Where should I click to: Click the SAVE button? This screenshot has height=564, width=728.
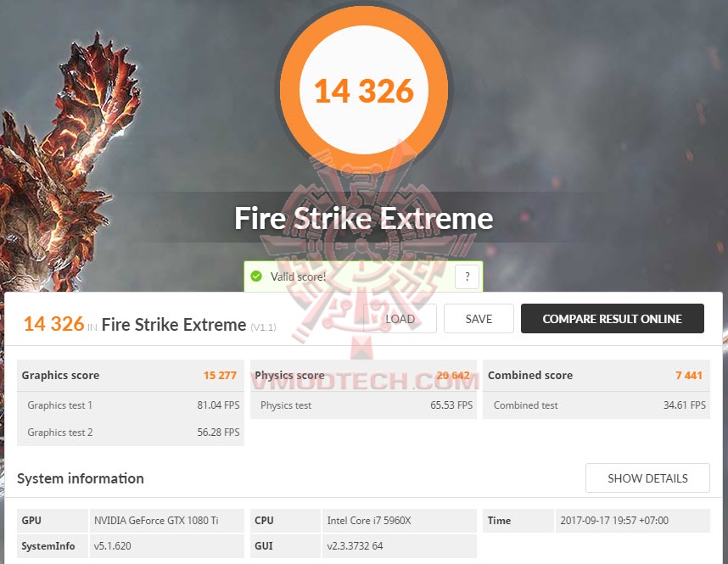coord(479,318)
